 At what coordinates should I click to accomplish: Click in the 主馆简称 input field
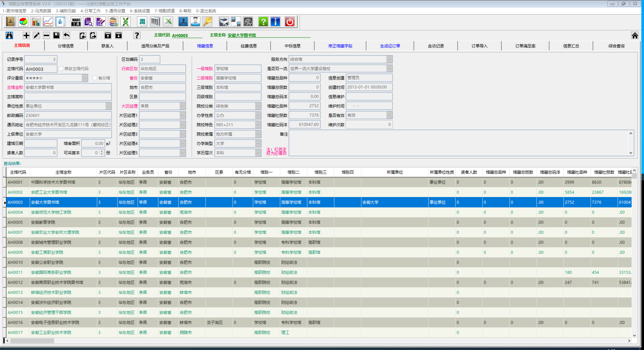[68, 97]
